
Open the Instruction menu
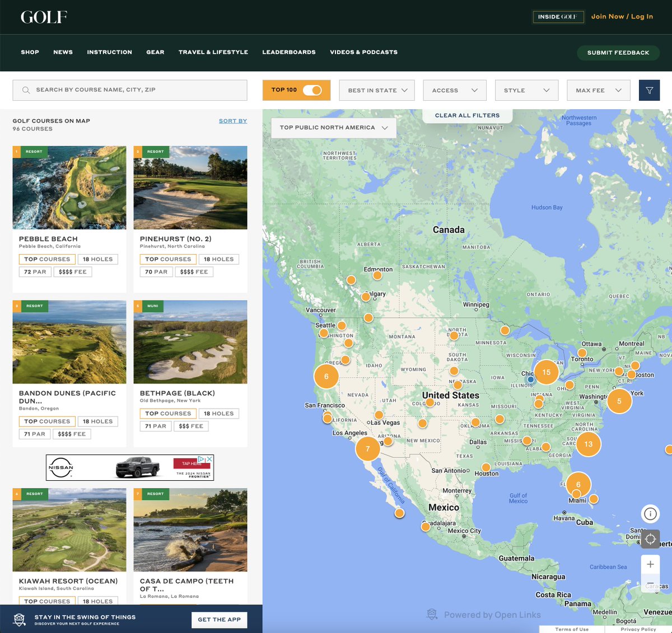110,52
